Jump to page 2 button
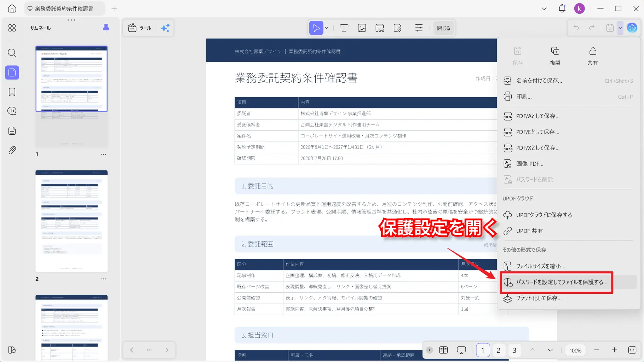644x362 pixels. point(499,350)
